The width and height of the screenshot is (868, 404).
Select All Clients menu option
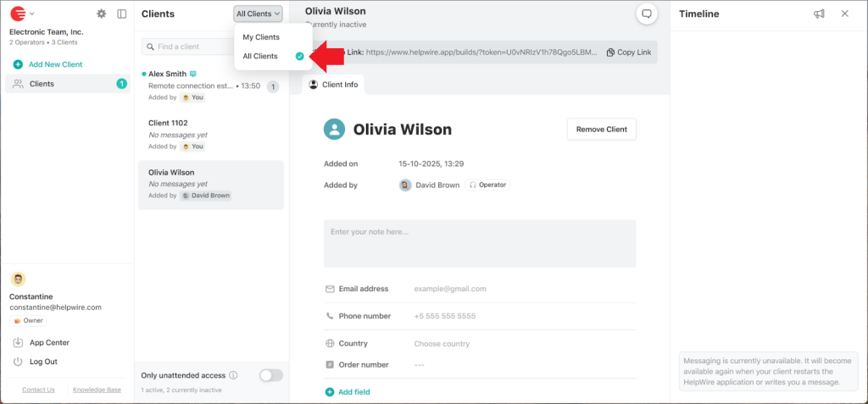click(274, 56)
